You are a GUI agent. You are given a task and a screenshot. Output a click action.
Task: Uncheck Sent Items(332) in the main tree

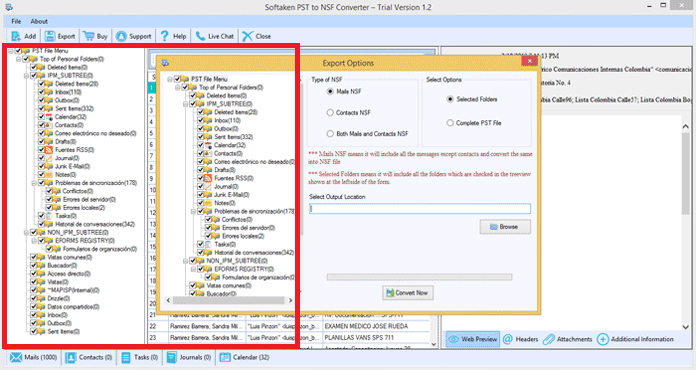41,109
